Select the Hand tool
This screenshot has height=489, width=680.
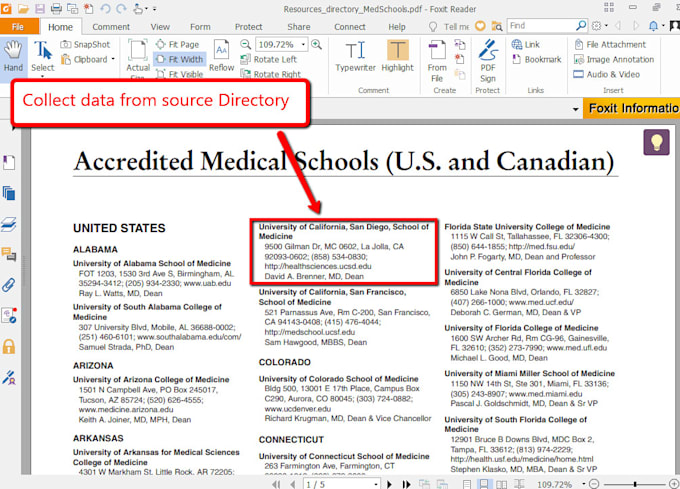pyautogui.click(x=13, y=56)
